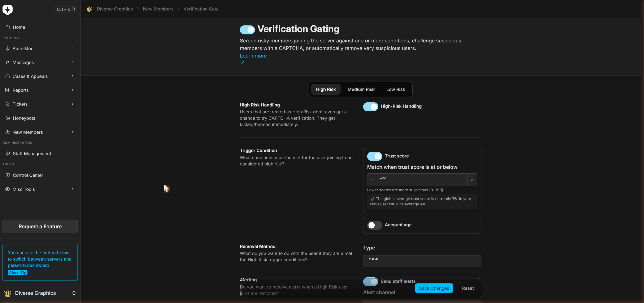Go to New Members breadcrumb
This screenshot has width=644, height=303.
[x=158, y=9]
